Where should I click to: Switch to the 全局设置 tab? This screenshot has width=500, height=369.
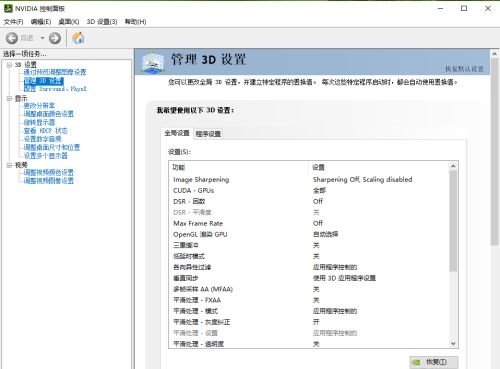[x=177, y=133]
